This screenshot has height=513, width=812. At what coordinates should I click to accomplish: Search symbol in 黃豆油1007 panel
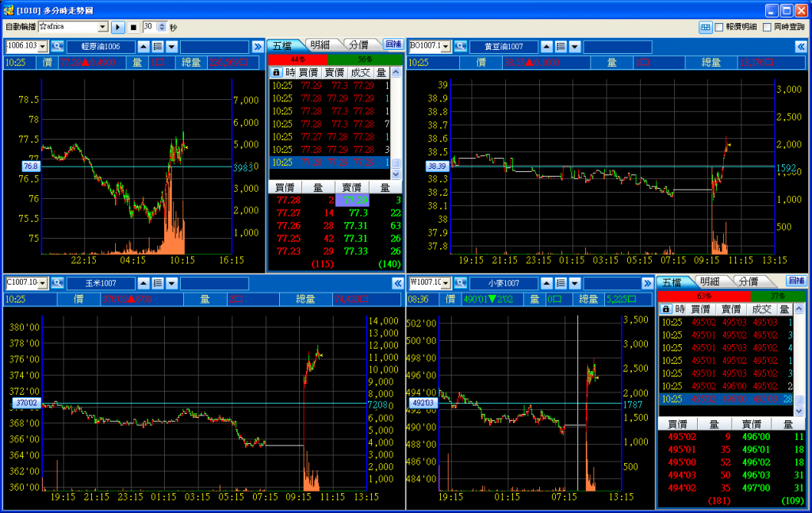pyautogui.click(x=461, y=47)
